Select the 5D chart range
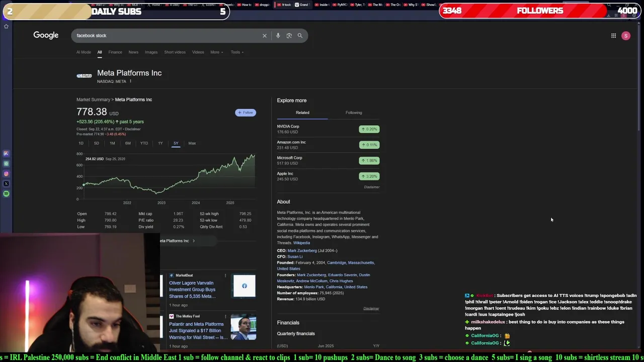Viewport: 644px width, 362px height. tap(97, 143)
